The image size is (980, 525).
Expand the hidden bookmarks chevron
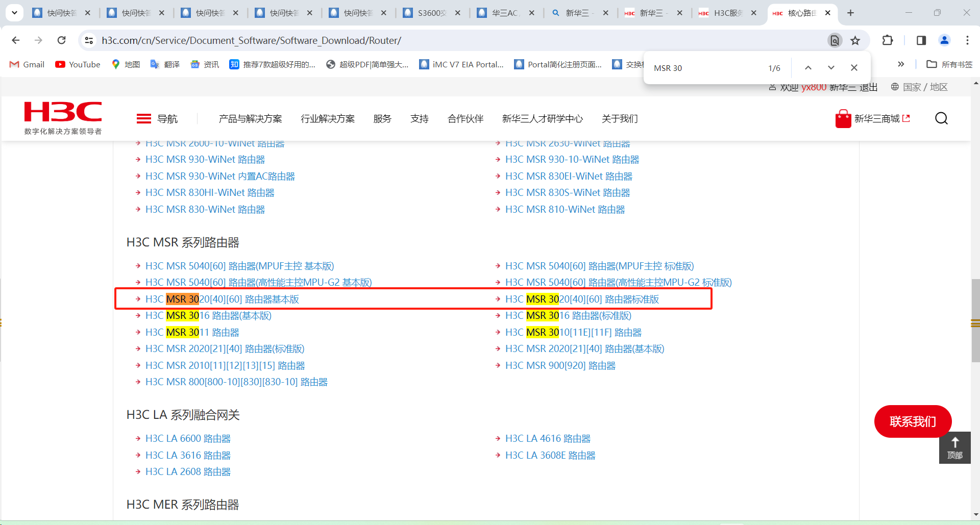(x=901, y=64)
